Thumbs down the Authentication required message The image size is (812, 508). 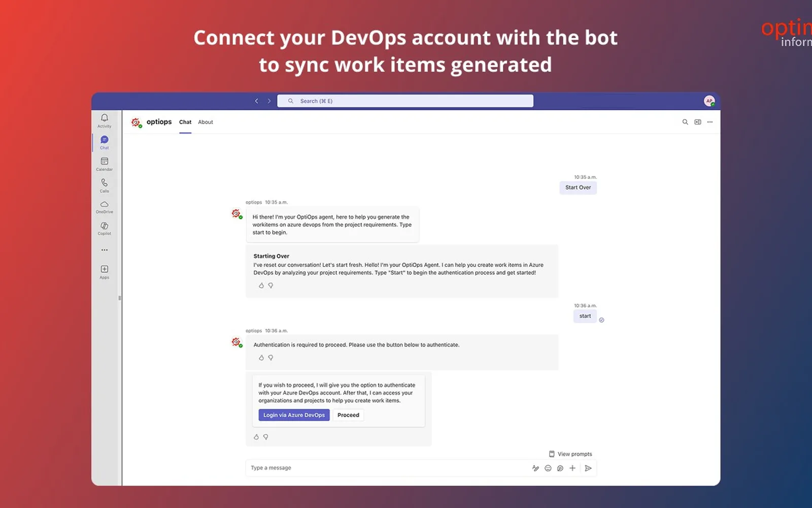270,358
